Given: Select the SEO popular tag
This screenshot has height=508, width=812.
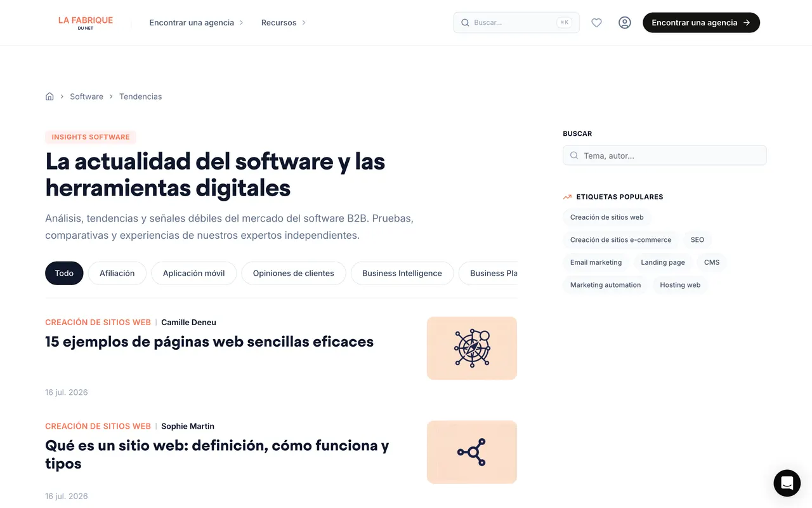Looking at the screenshot, I should pos(697,240).
